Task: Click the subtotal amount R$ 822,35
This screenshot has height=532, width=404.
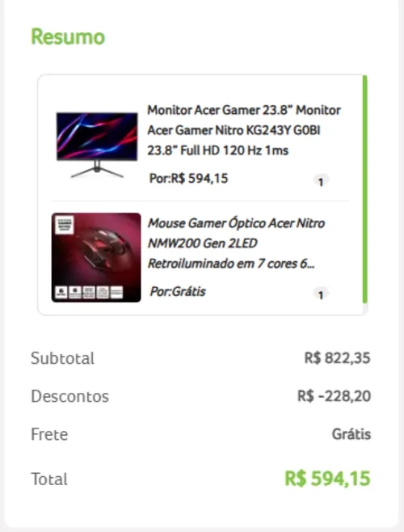Action: point(337,358)
